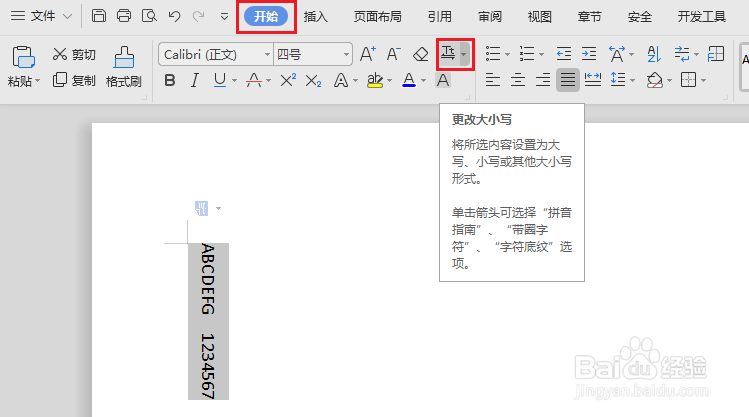Click the selected ABCDEFG vertical text
This screenshot has width=749, height=417.
pos(208,279)
